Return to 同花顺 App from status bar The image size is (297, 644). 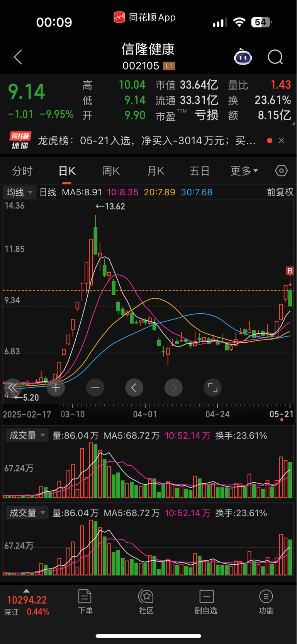click(145, 17)
